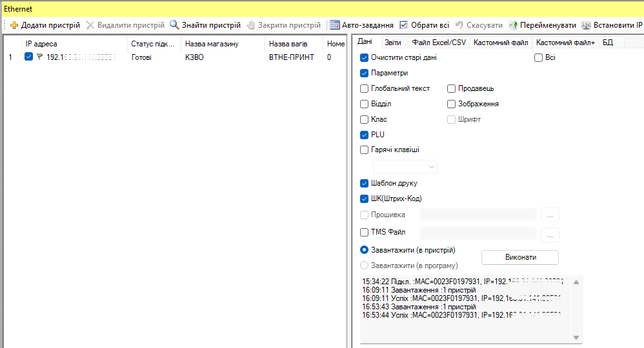Screen dimensions: 644x348
Task: Sort by IP адреса column header
Action: [x=41, y=44]
